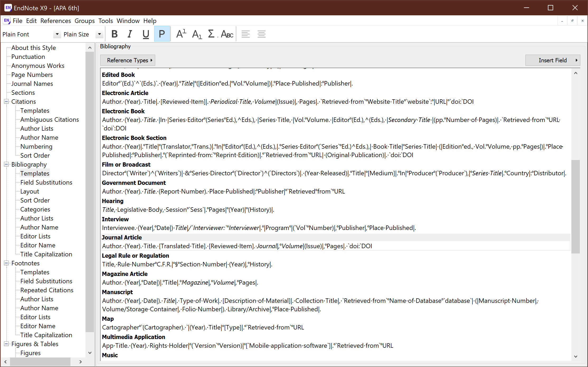Toggle Plain text P button
Viewport: 588px width, 367px height.
tap(162, 34)
